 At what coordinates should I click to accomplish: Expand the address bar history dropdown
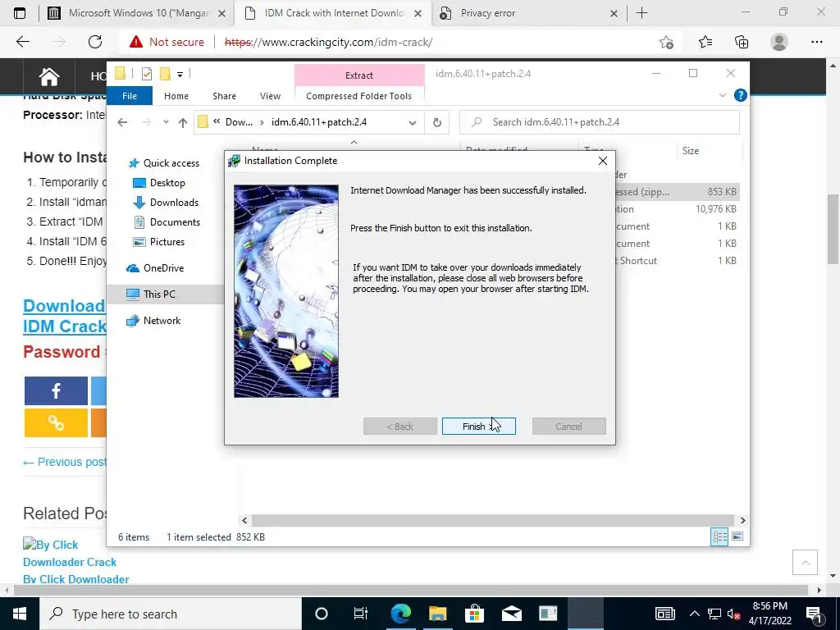coord(412,123)
